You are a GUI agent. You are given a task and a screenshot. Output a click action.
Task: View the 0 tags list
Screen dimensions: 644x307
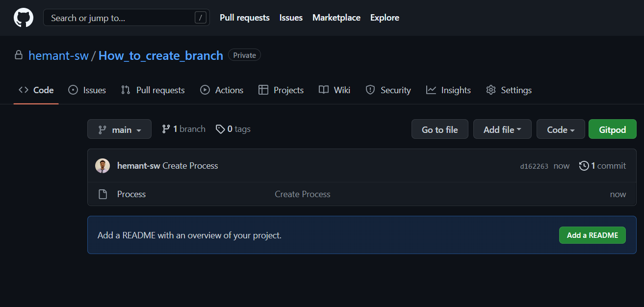[x=233, y=129]
